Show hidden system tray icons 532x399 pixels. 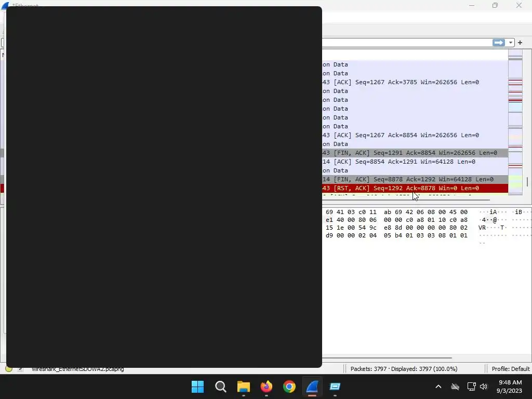click(x=438, y=387)
